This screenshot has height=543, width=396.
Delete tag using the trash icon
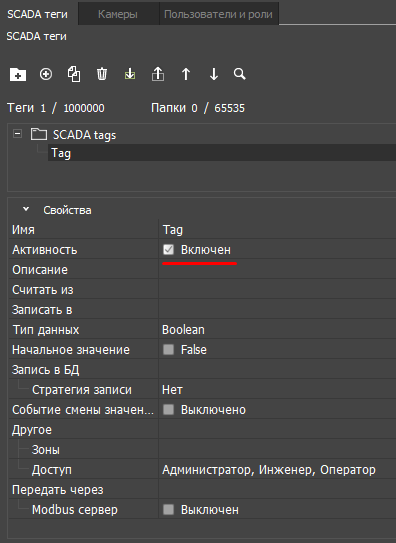[x=102, y=74]
